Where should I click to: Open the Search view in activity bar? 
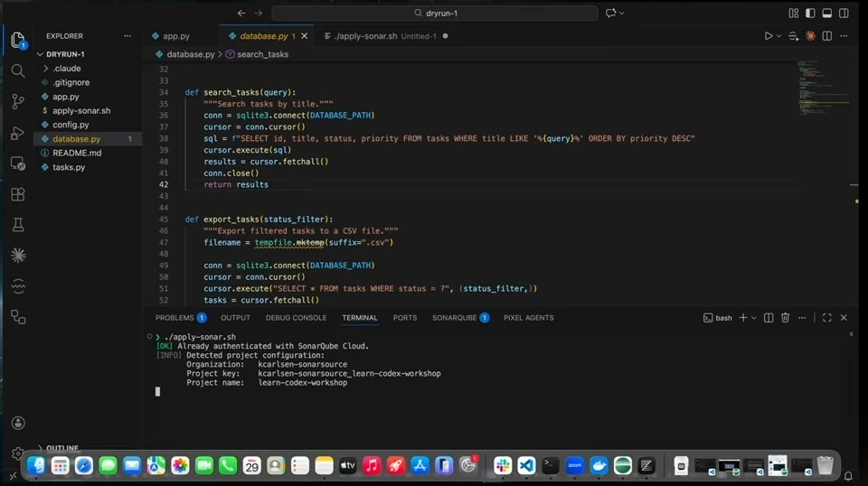click(18, 70)
